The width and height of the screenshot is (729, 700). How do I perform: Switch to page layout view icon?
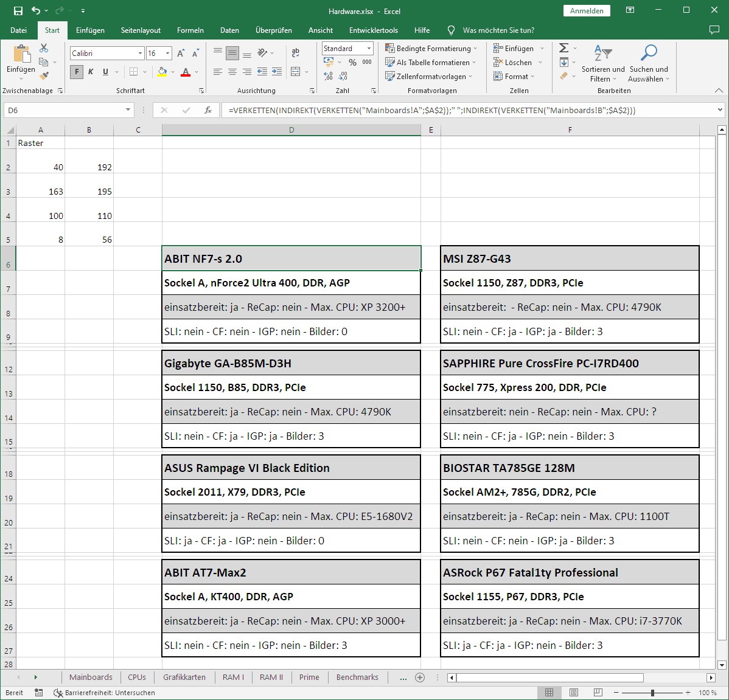(574, 693)
